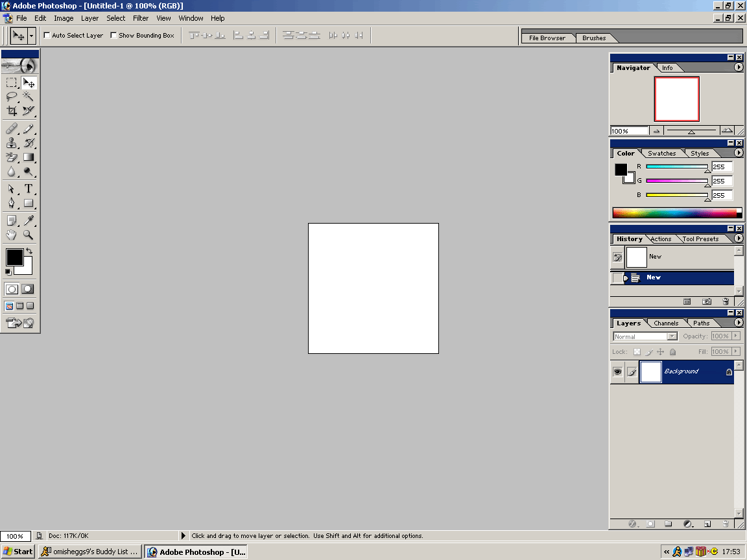Open omisheggs9's Buddy List from taskbar
This screenshot has width=747, height=560.
coord(90,552)
